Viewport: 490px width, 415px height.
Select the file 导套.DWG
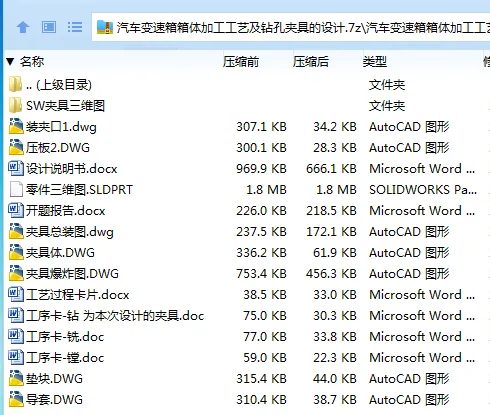pos(54,400)
